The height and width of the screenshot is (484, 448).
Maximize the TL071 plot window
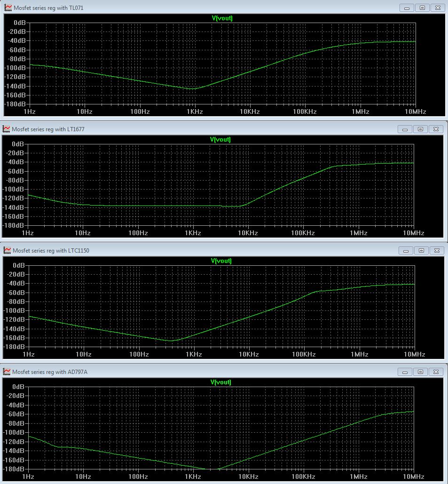(x=422, y=8)
